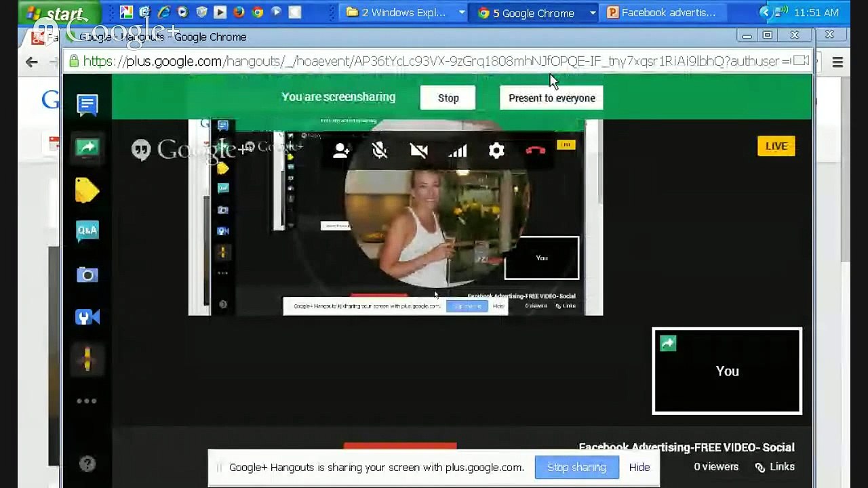The width and height of the screenshot is (868, 488).
Task: Open '2 Windows Explorer' taskbar group
Action: 405,12
